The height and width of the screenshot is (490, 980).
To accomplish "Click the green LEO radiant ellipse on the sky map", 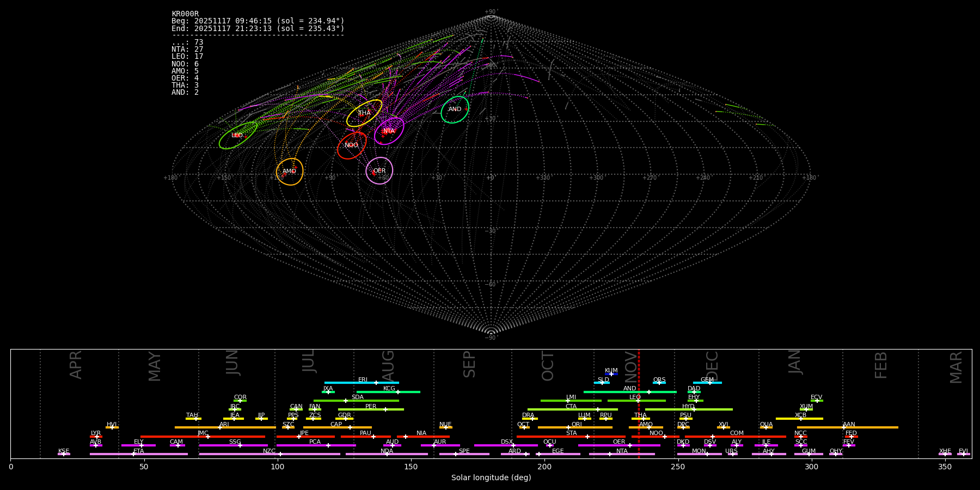I will pyautogui.click(x=238, y=135).
